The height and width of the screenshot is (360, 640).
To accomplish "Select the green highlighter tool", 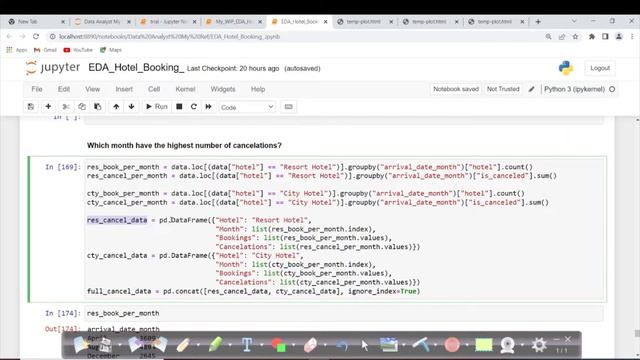I will 216,344.
